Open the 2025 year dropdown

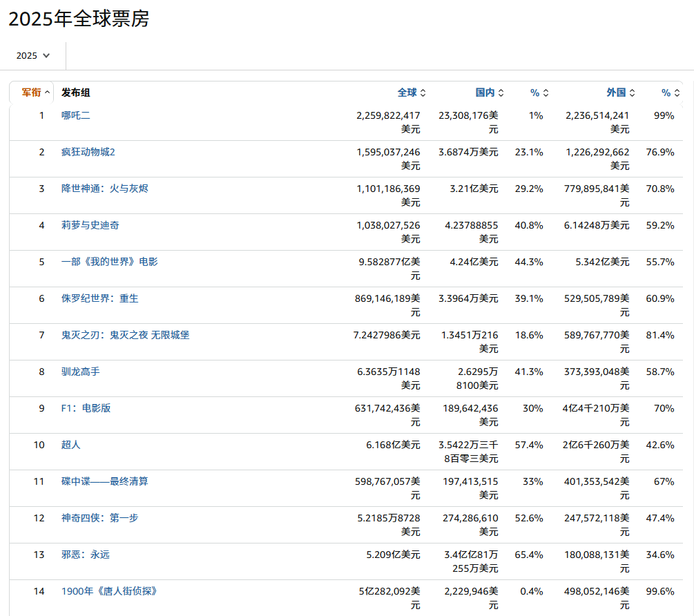coord(33,55)
